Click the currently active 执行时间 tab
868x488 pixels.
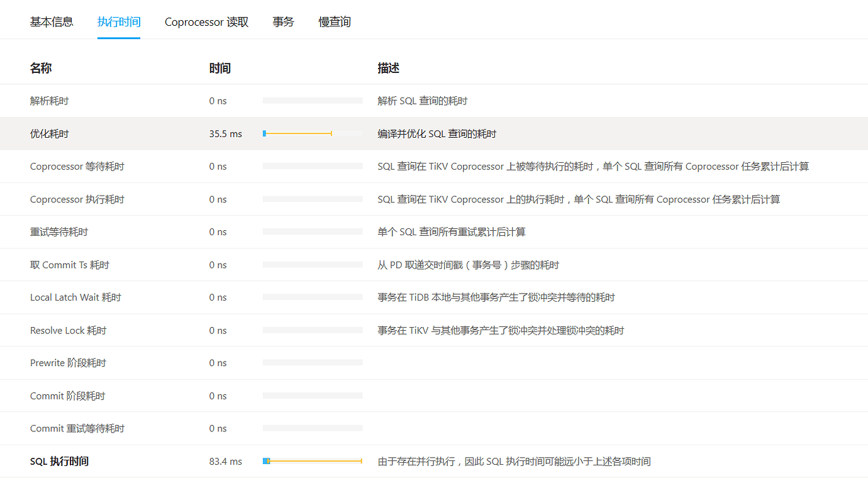[119, 21]
